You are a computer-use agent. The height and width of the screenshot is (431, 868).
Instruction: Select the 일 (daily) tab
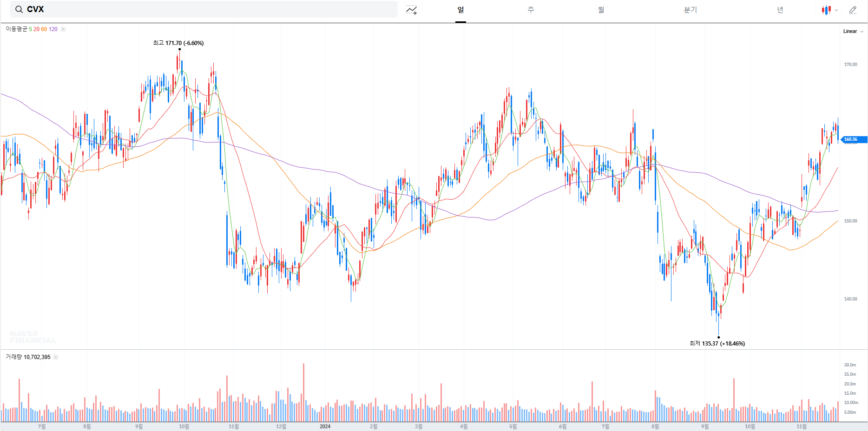tap(460, 10)
